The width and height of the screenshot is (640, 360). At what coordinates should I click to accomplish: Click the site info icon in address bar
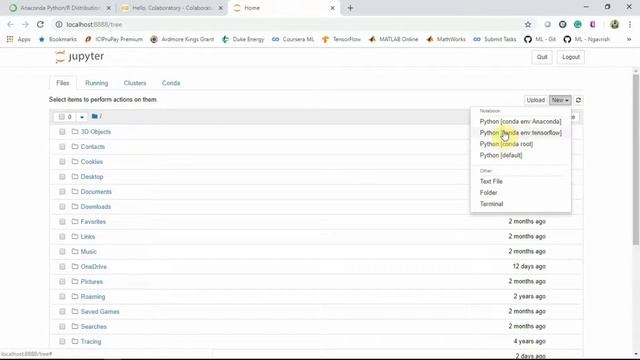tap(59, 24)
